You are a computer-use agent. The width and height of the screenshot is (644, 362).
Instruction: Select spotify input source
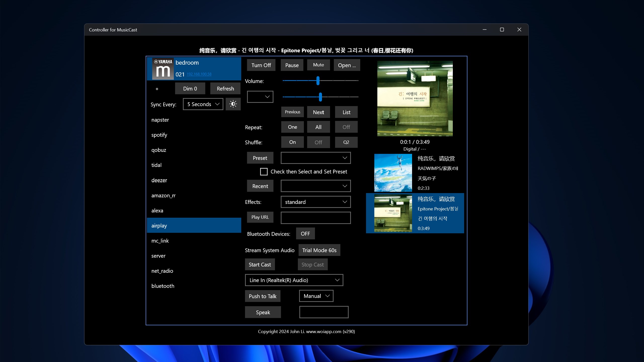159,135
